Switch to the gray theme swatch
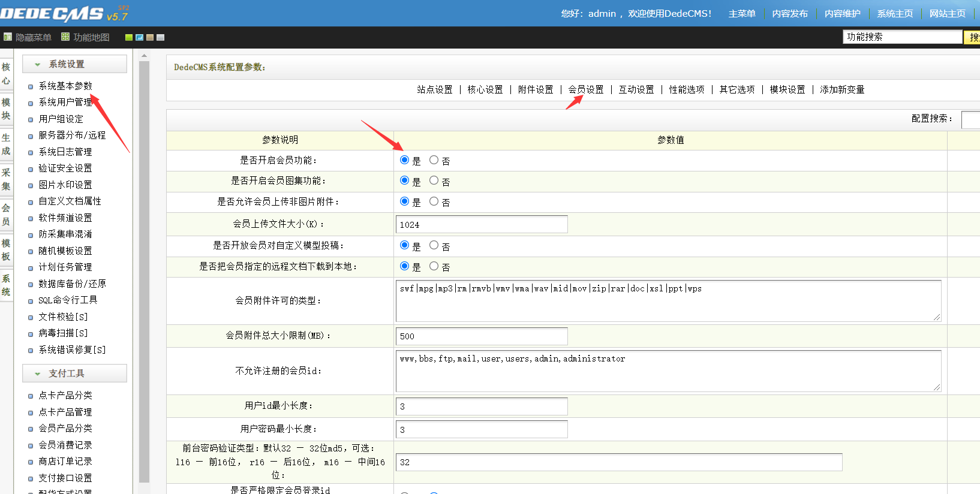This screenshot has height=494, width=980. (160, 37)
